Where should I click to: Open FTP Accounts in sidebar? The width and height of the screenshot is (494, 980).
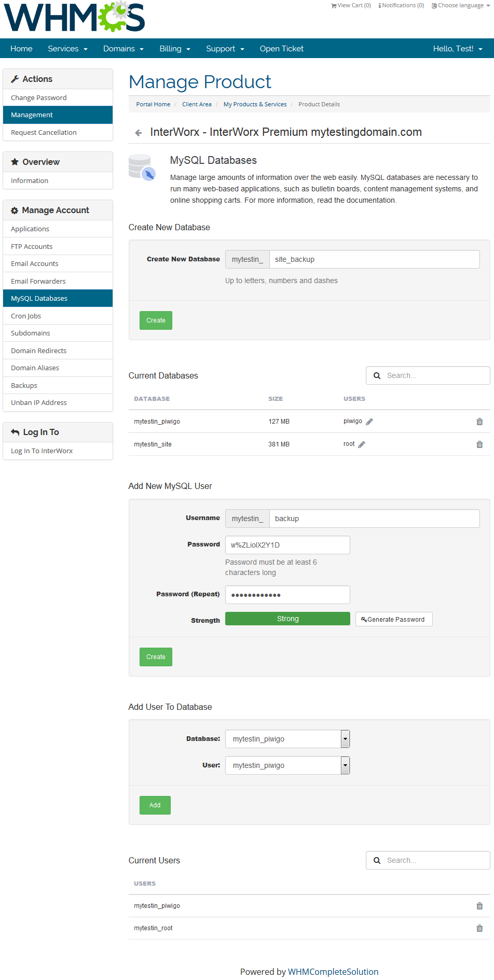tap(58, 246)
